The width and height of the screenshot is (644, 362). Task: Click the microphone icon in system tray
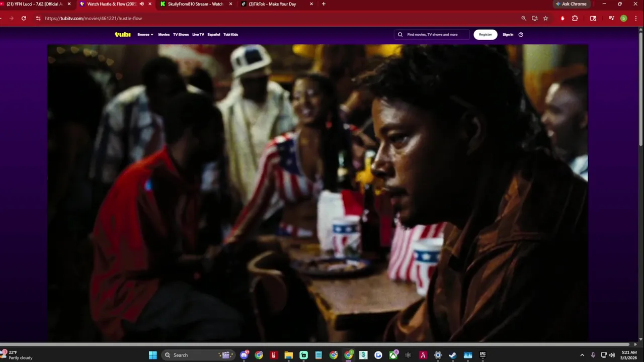pos(593,355)
